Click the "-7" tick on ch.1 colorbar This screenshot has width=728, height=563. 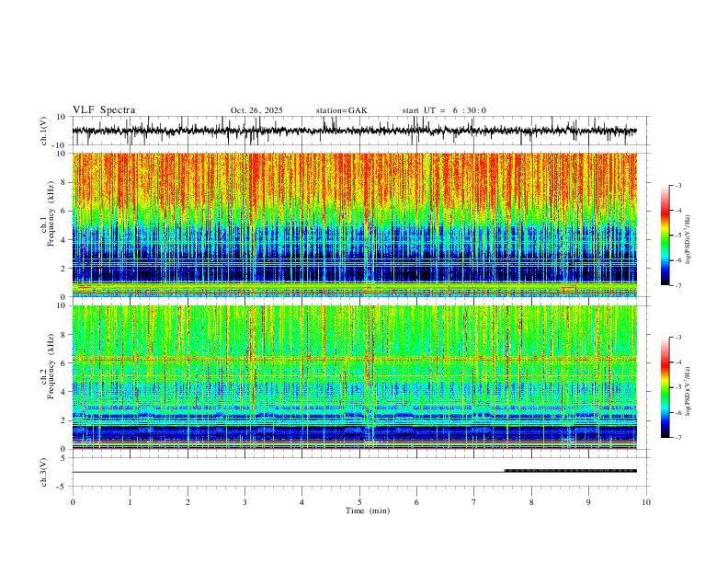[678, 285]
